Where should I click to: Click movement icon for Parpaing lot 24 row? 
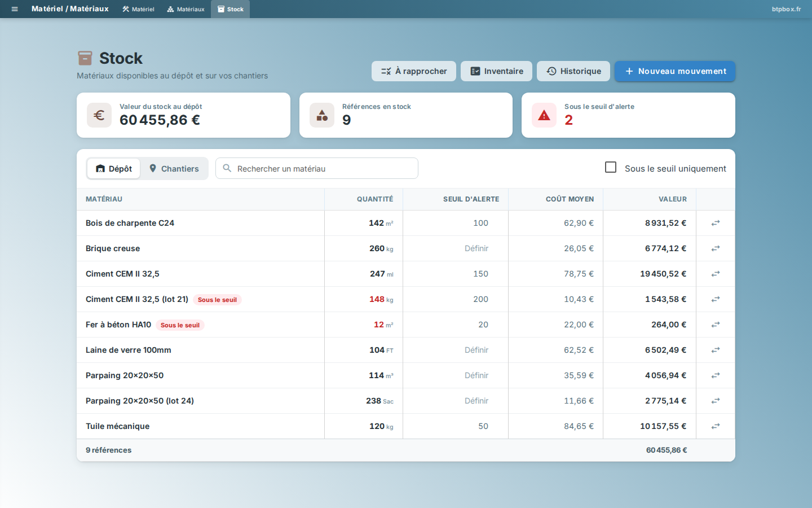pyautogui.click(x=716, y=401)
